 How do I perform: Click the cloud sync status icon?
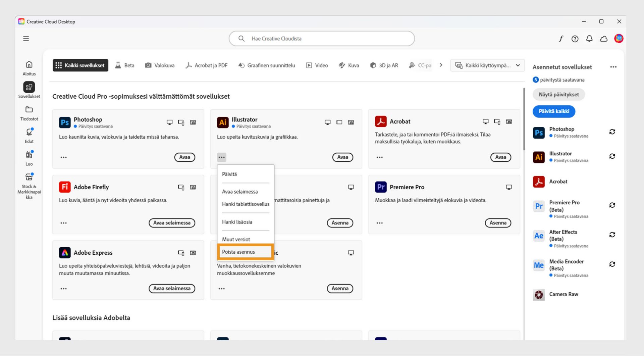604,39
